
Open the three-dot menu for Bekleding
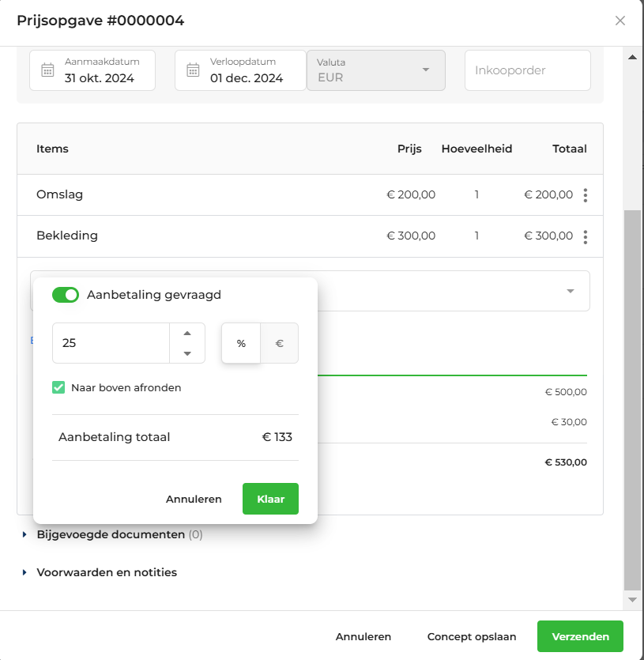point(585,236)
